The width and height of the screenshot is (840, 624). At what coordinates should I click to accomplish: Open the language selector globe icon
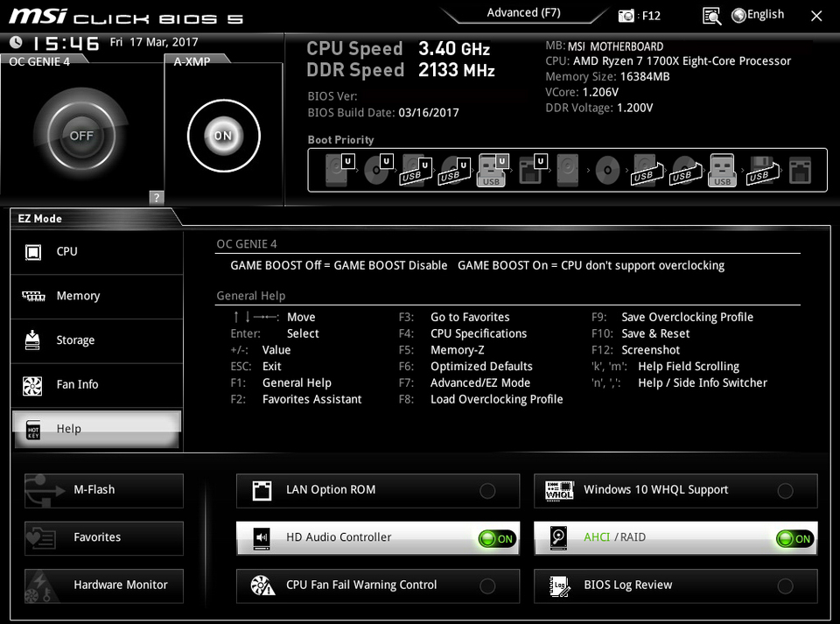(738, 15)
